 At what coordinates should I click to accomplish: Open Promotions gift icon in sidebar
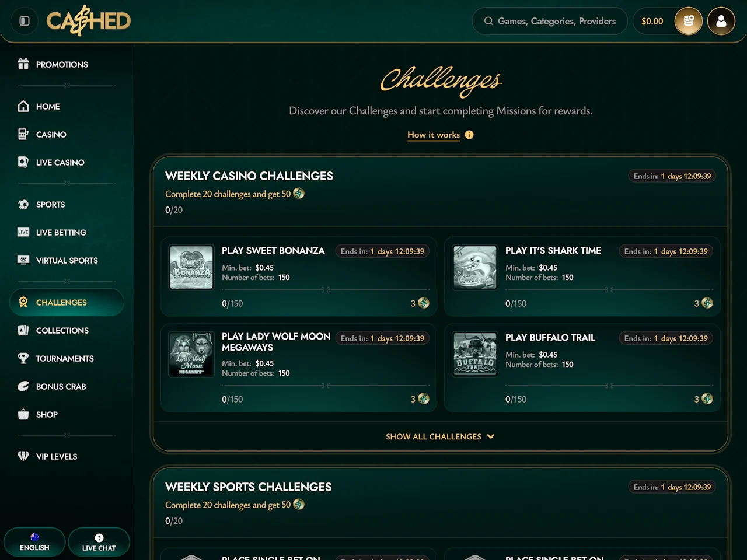(x=23, y=64)
